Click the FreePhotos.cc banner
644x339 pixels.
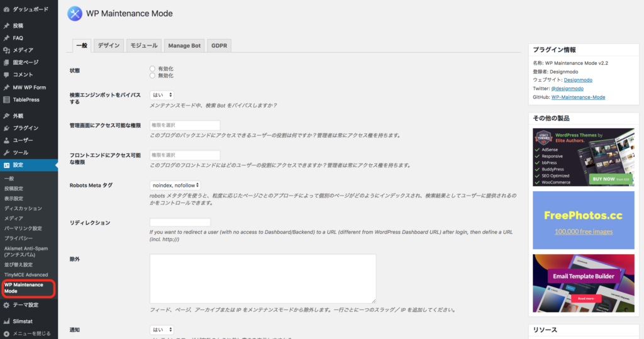[584, 220]
